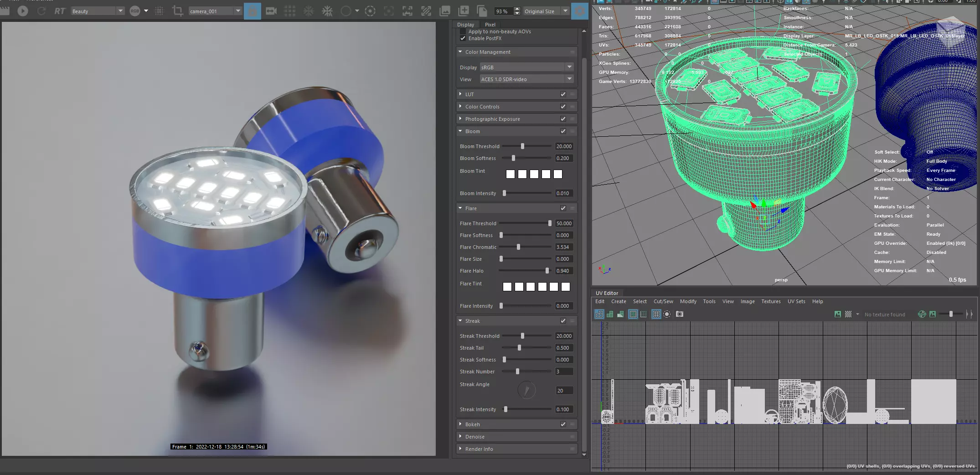Screen dimensions: 980x475
Task: Toggle Photographic Exposure checkbox
Action: pyautogui.click(x=563, y=119)
